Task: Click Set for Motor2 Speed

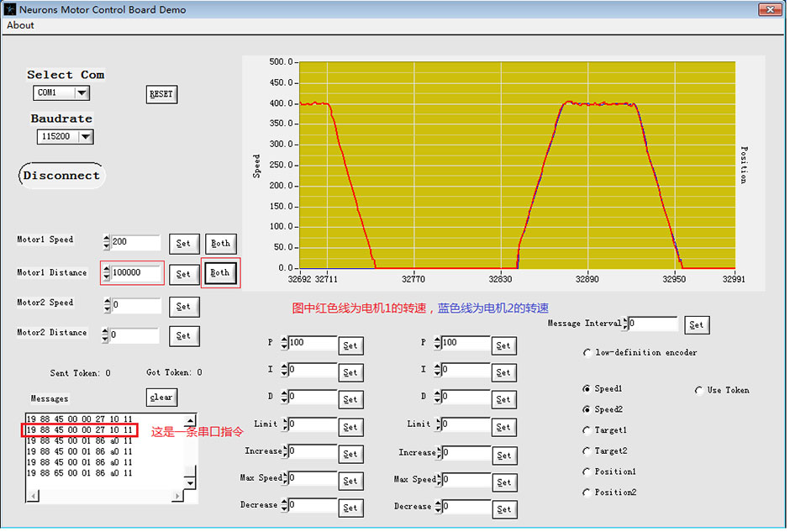Action: point(183,307)
